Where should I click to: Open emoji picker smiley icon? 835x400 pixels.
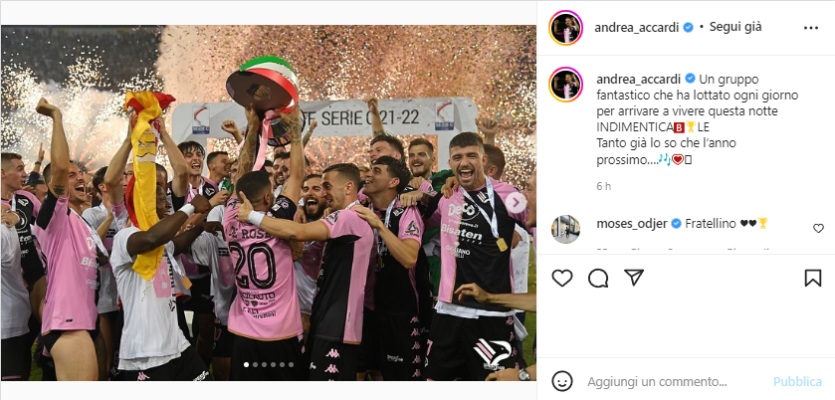coord(562,381)
